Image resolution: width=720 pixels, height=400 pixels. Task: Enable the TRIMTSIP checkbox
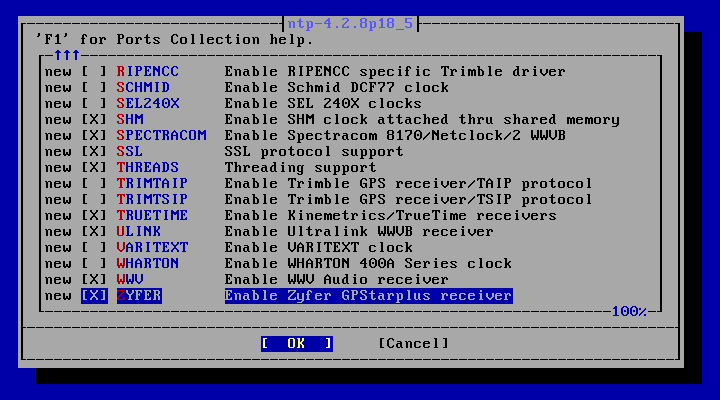(x=94, y=200)
